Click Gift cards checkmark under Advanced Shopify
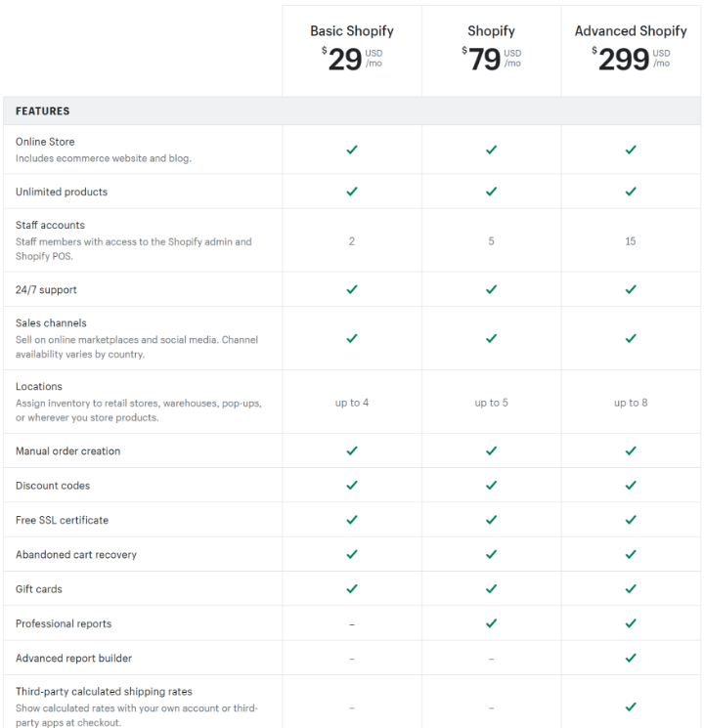The width and height of the screenshot is (704, 728). click(631, 588)
